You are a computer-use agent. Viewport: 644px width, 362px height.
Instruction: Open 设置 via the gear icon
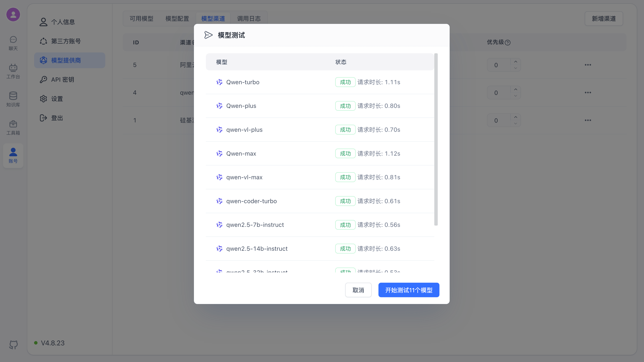pyautogui.click(x=43, y=98)
